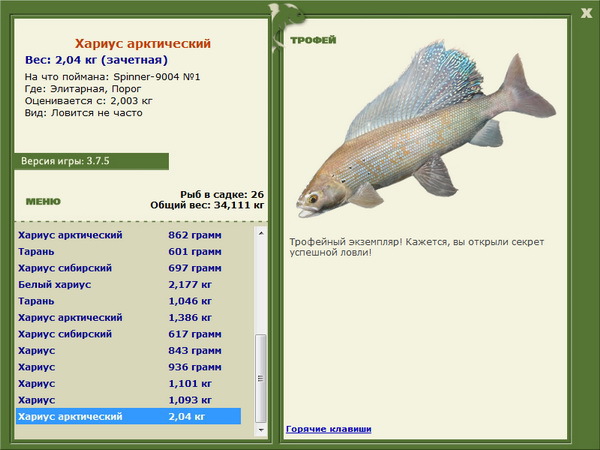Select Хариус сибирский 697 грамм row

pos(128,268)
